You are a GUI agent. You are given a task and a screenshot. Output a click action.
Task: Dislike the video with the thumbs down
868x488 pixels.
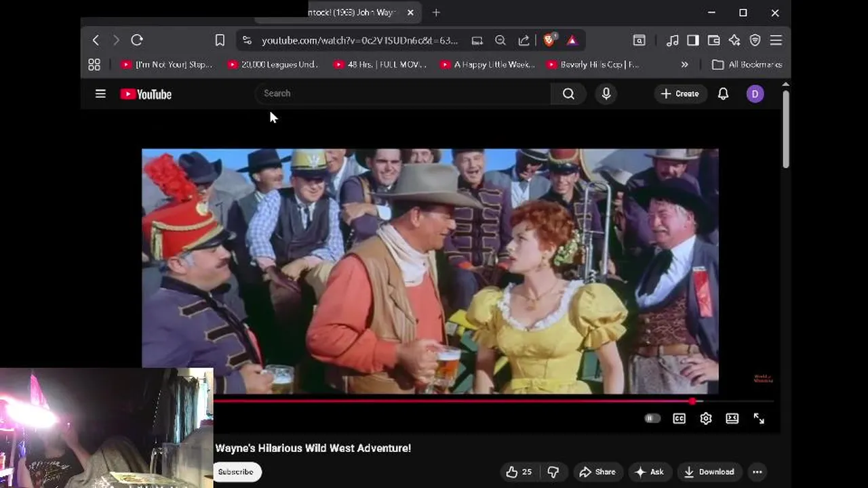pyautogui.click(x=553, y=472)
